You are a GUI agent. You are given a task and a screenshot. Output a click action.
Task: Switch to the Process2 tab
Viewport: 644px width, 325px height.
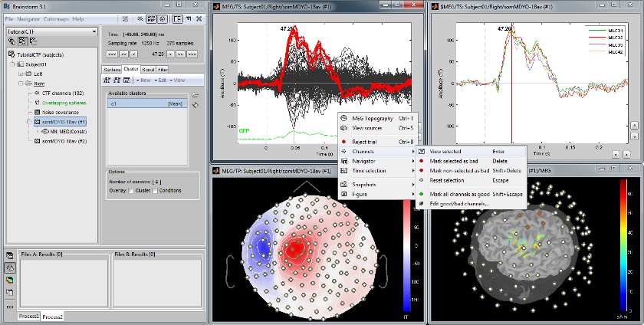click(x=53, y=317)
